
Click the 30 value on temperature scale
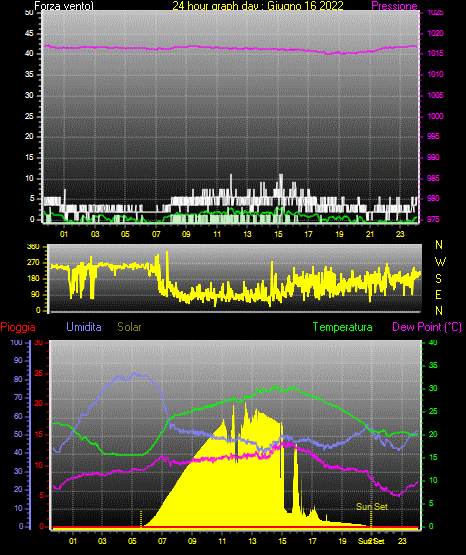click(433, 388)
